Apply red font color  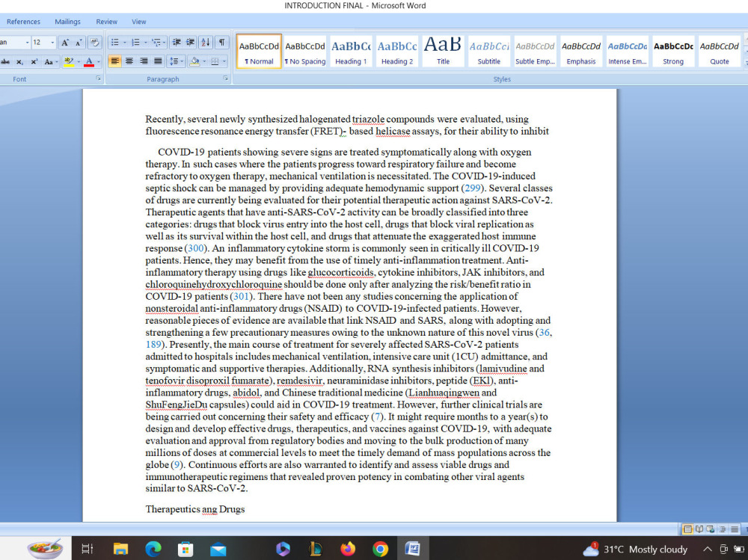(89, 62)
